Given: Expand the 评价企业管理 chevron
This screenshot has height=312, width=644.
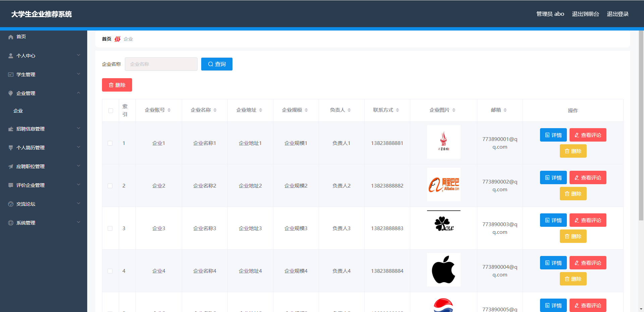Looking at the screenshot, I should [x=78, y=185].
